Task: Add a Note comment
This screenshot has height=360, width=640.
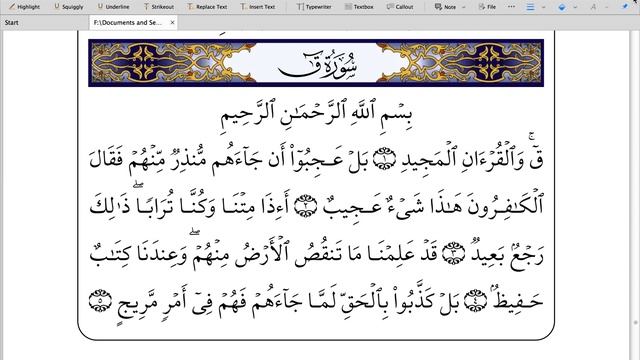Action: coord(445,7)
